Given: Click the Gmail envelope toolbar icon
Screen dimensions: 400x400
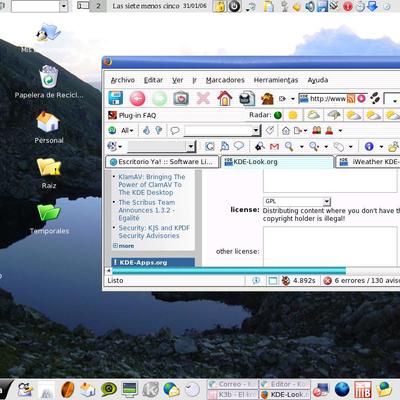Looking at the screenshot, I should (x=274, y=146).
